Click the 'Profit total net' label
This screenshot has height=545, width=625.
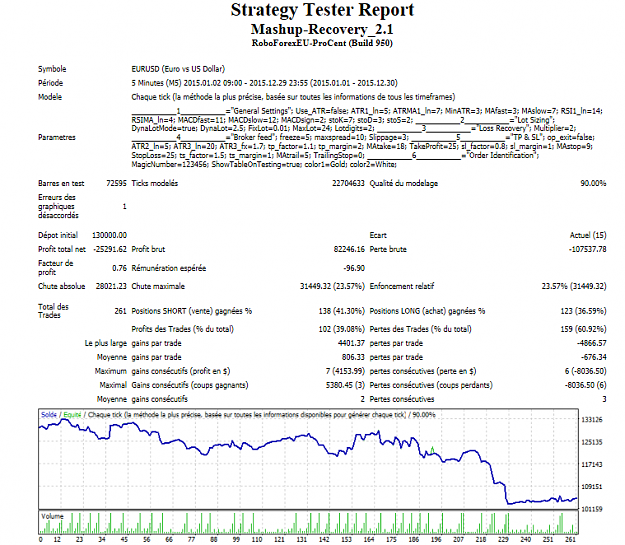(x=62, y=249)
